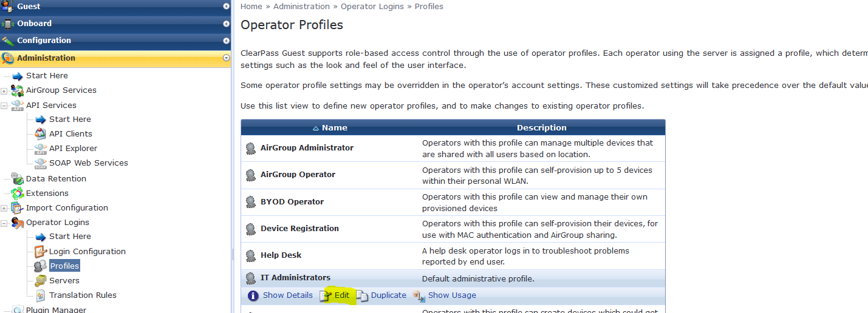
Task: Click the BYOD Operator profile icon
Action: coord(251,202)
